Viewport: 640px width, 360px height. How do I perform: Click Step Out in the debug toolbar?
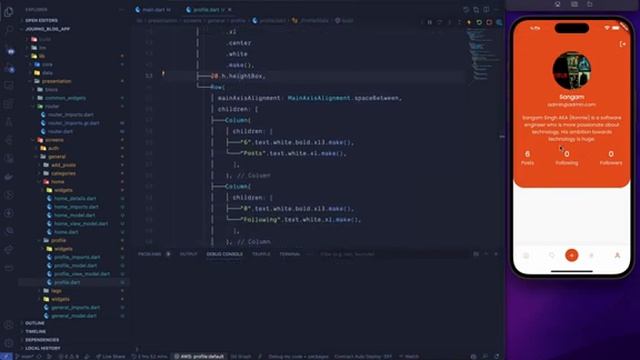[x=459, y=22]
